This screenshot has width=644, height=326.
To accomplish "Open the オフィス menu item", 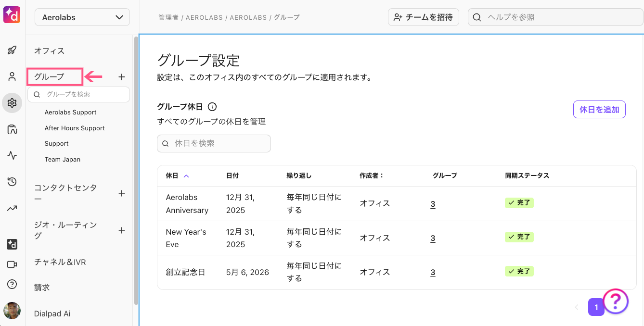I will 49,50.
